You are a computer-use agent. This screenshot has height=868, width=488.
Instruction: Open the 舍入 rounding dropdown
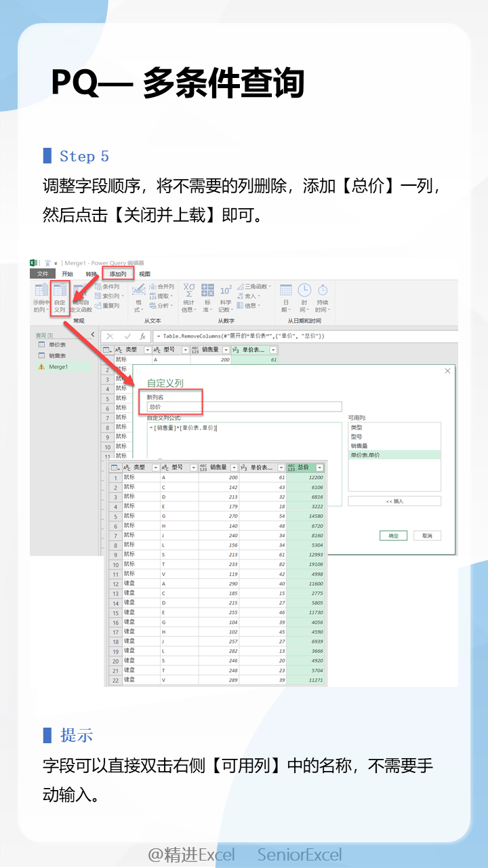tap(248, 296)
